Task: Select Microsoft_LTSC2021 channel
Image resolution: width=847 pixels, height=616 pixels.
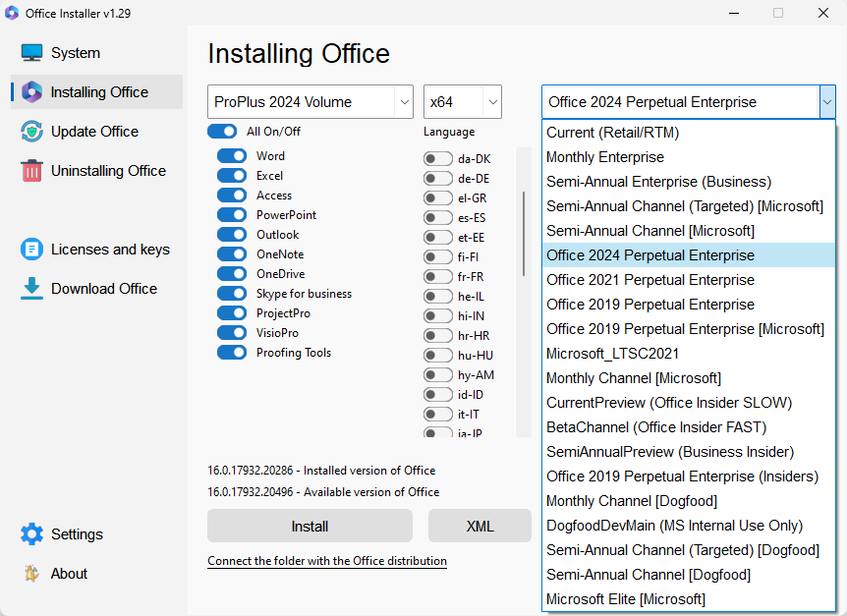Action: (688, 354)
